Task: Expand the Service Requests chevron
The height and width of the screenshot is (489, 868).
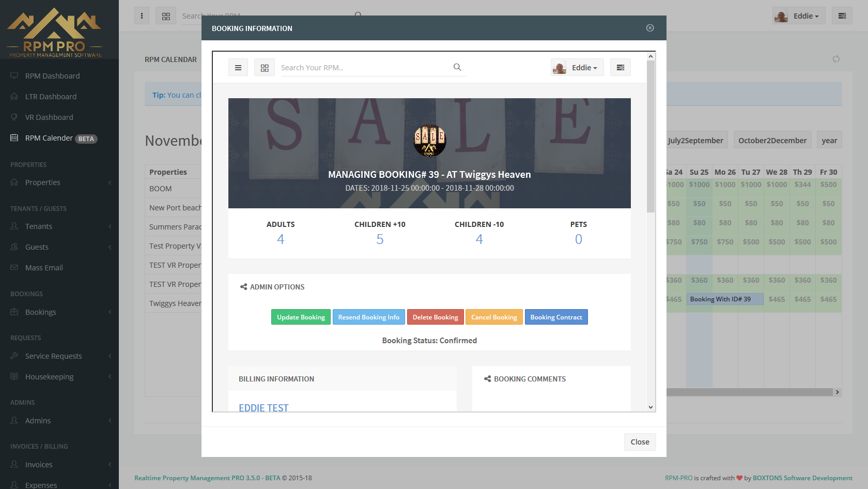Action: pos(110,356)
